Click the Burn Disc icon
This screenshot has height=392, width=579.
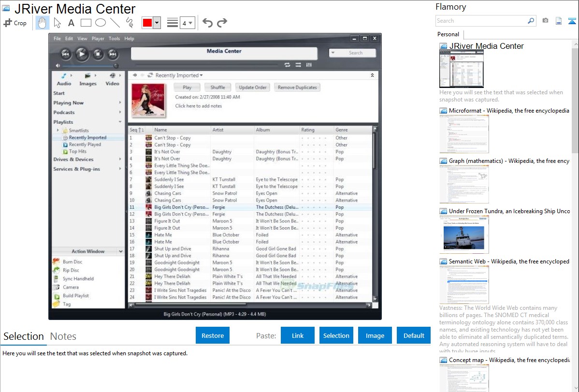pyautogui.click(x=57, y=261)
